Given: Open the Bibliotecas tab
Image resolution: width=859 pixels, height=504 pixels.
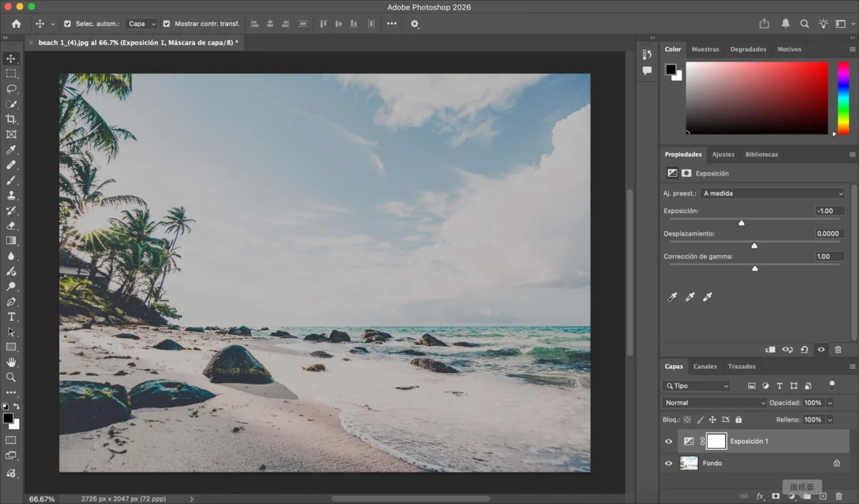Looking at the screenshot, I should click(x=761, y=155).
